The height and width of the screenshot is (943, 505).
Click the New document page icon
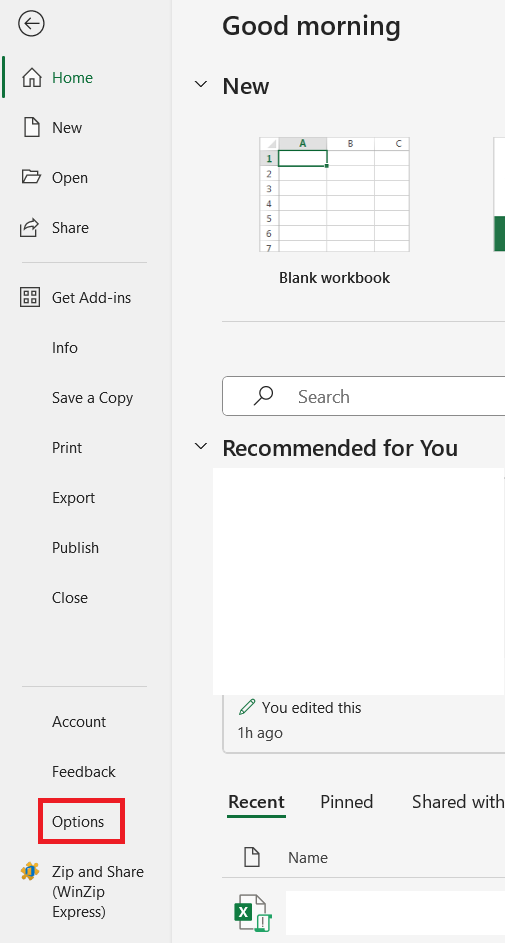(x=31, y=127)
